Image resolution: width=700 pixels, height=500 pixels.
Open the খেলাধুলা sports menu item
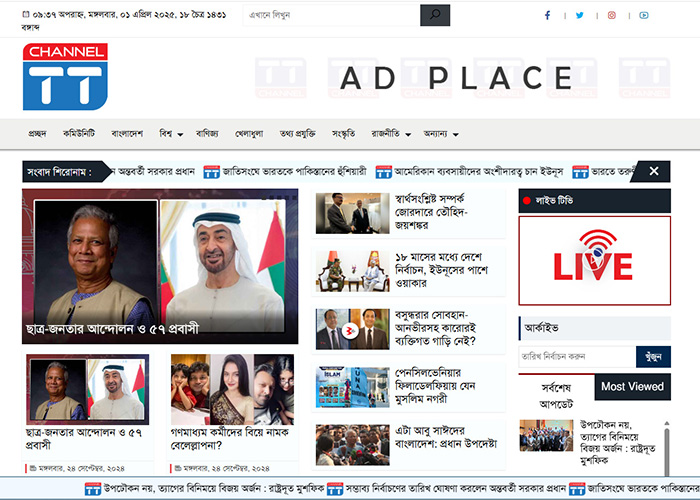coord(256,133)
